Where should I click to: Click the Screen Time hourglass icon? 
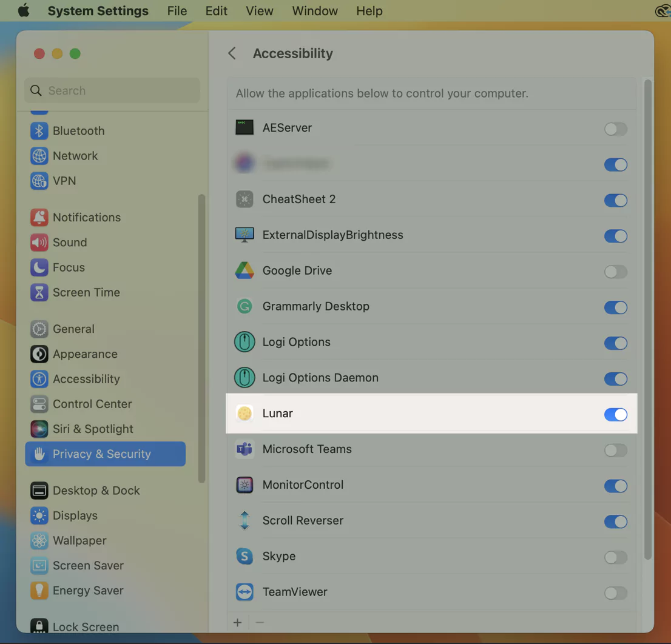(39, 292)
